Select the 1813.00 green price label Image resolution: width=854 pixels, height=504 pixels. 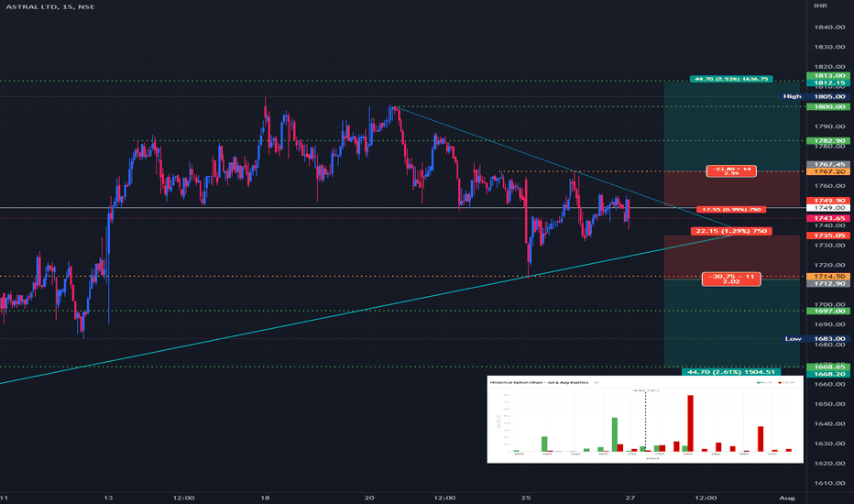click(x=827, y=75)
